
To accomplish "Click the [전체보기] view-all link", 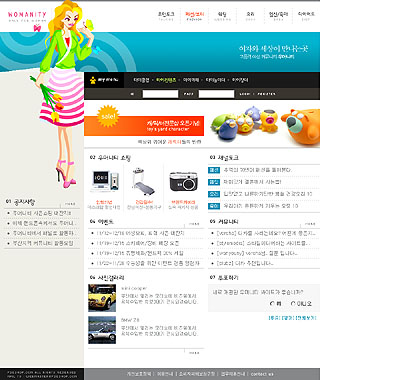I will (x=306, y=318).
